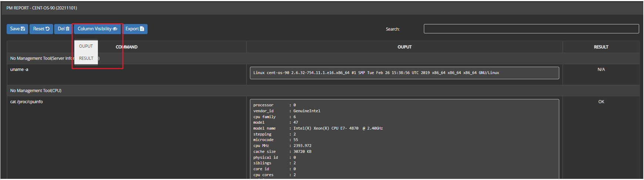Click the N/A result cell
The height and width of the screenshot is (180, 644).
tap(601, 70)
